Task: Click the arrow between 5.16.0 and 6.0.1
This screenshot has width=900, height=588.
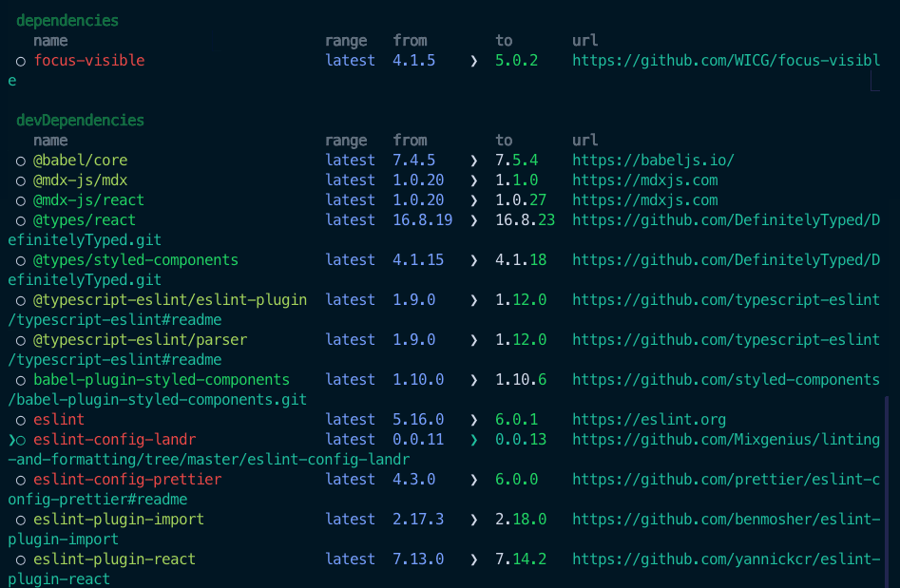Action: click(473, 420)
